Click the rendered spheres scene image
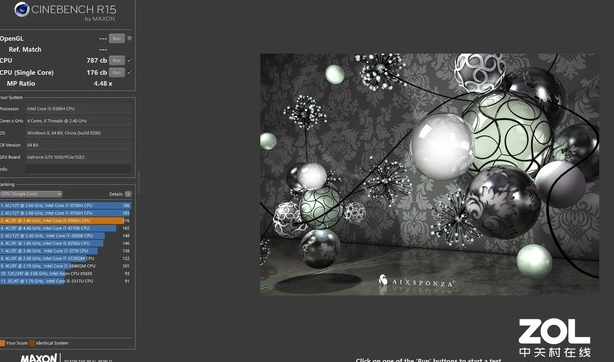Viewport: 614px width, 362px height. click(x=430, y=174)
